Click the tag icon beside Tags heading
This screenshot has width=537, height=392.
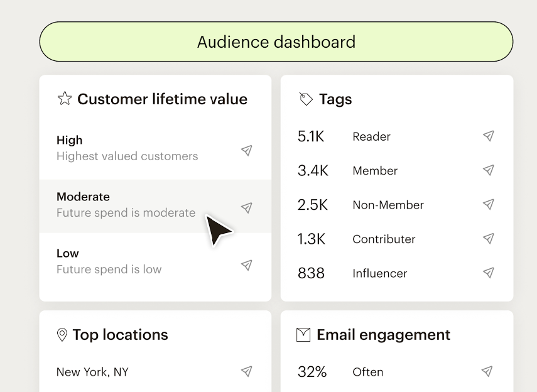click(x=305, y=99)
